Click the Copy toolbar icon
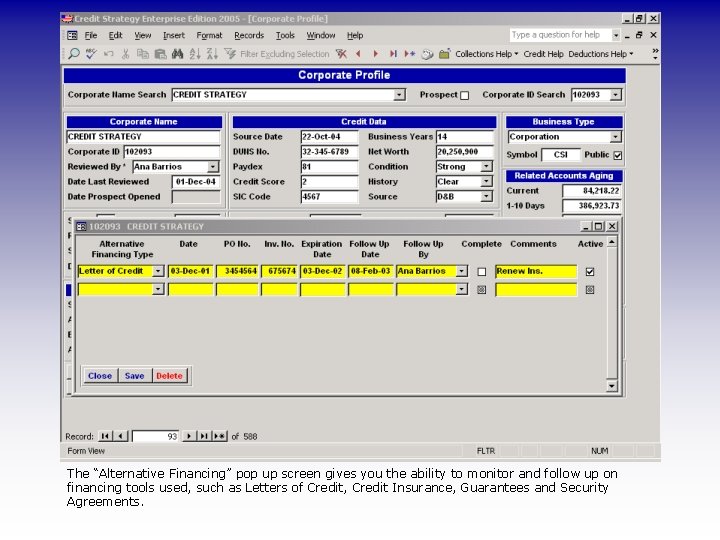 143,54
